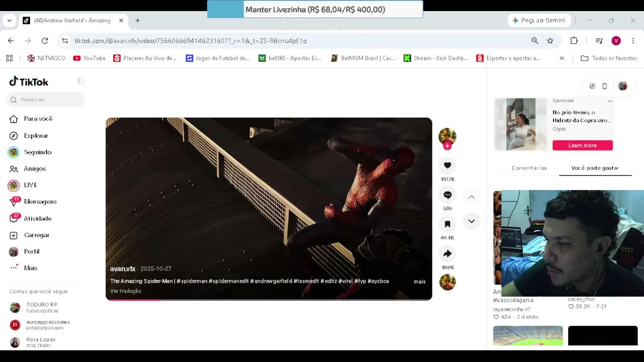Share the video with the arrow icon
This screenshot has width=644, height=362.
447,254
